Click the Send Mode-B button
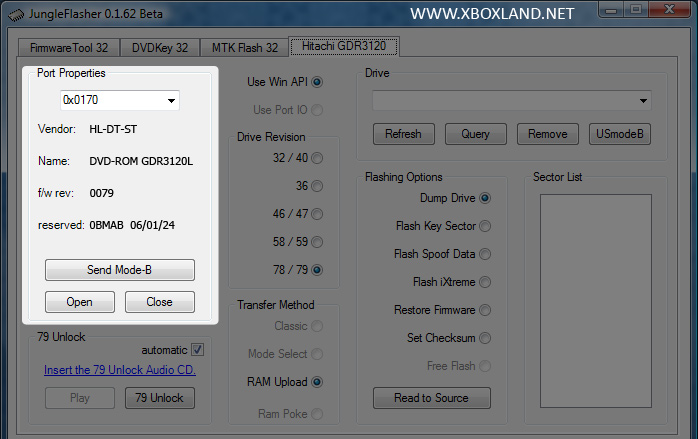This screenshot has height=439, width=698. click(120, 270)
